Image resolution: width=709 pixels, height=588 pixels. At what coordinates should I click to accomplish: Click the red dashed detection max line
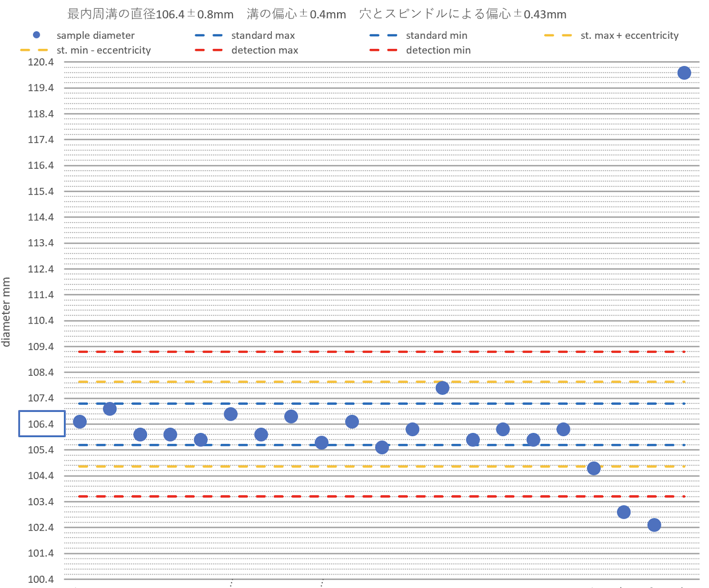[381, 352]
